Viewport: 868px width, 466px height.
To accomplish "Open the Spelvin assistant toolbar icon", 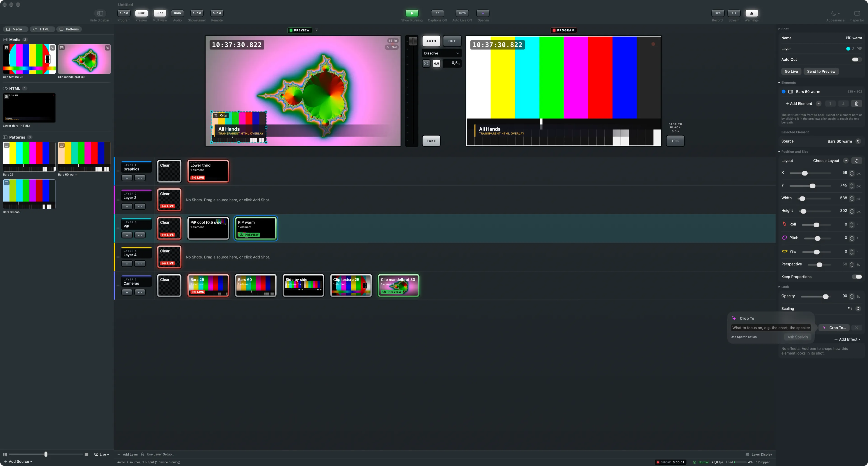I will pos(483,13).
